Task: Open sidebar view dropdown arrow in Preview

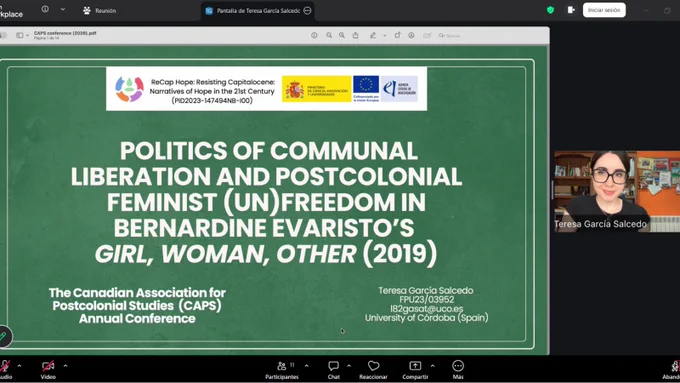Action: [27, 36]
